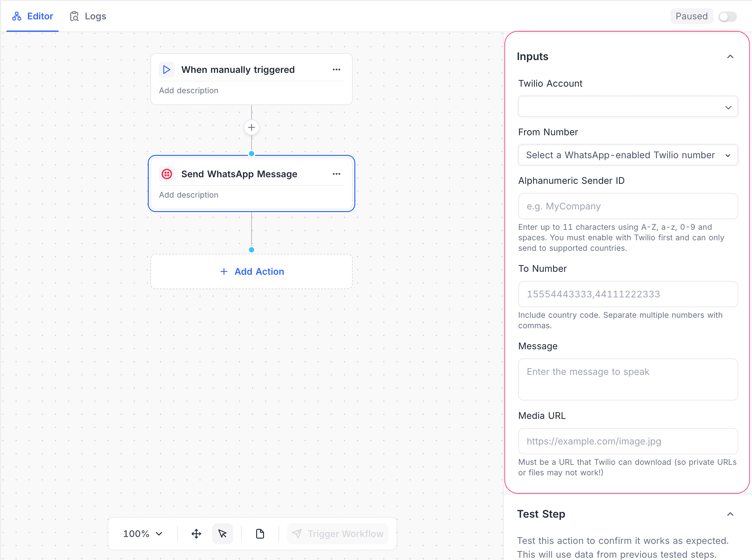Select the cursor tool in the bottom toolbar
The height and width of the screenshot is (560, 752).
(x=222, y=533)
